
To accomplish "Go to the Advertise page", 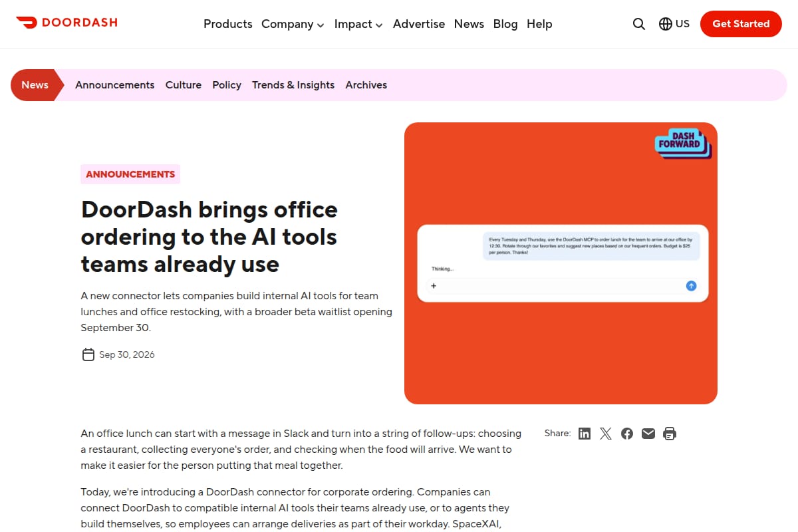I will pos(419,24).
